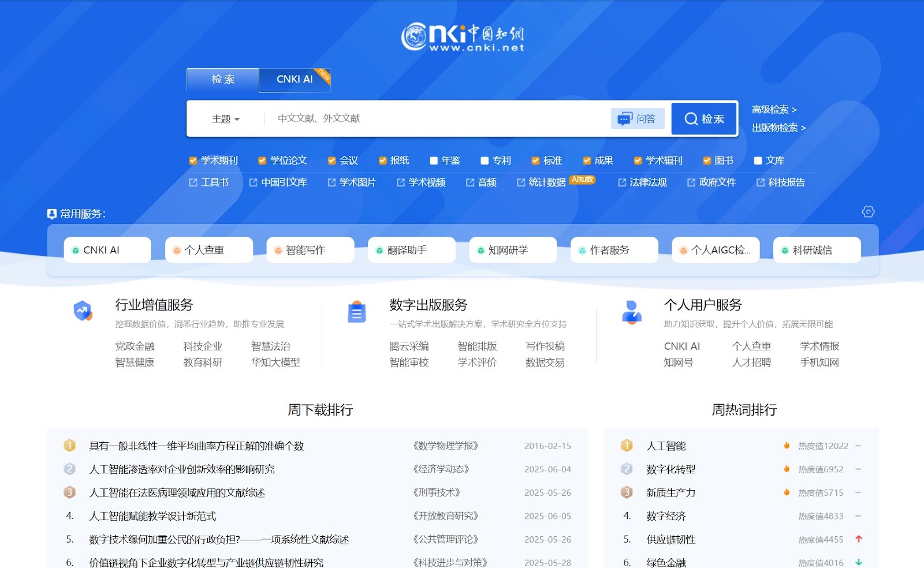The image size is (924, 568).
Task: Check the 年鉴 checkbox
Action: click(434, 160)
